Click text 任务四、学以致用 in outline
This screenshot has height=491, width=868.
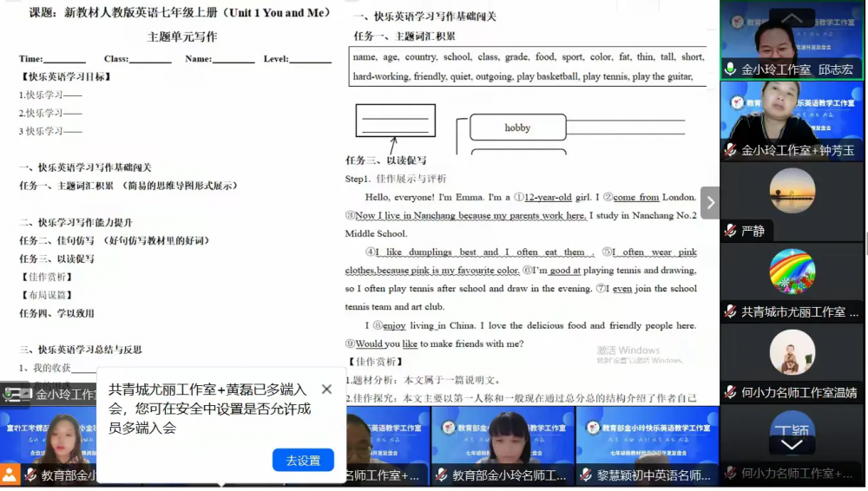tap(57, 313)
